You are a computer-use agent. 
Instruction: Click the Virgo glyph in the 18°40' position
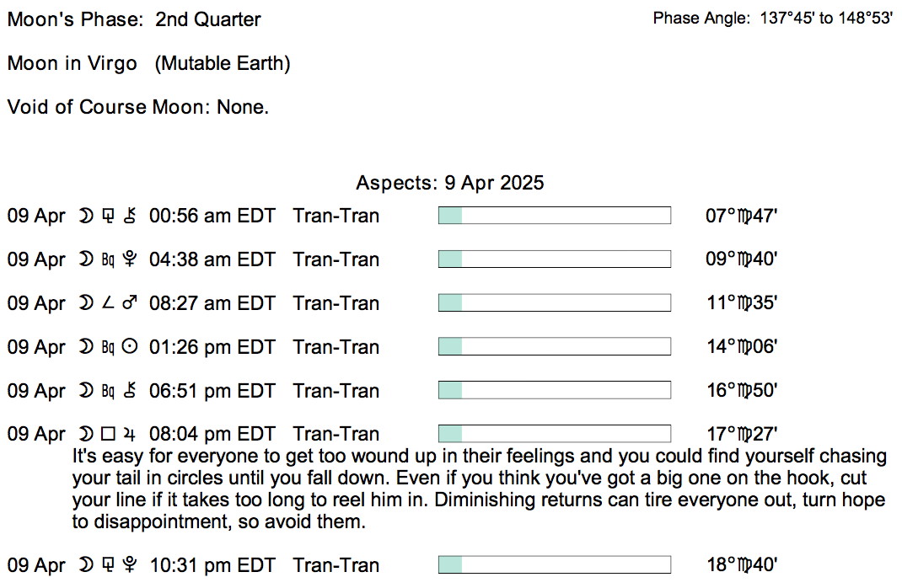(746, 566)
